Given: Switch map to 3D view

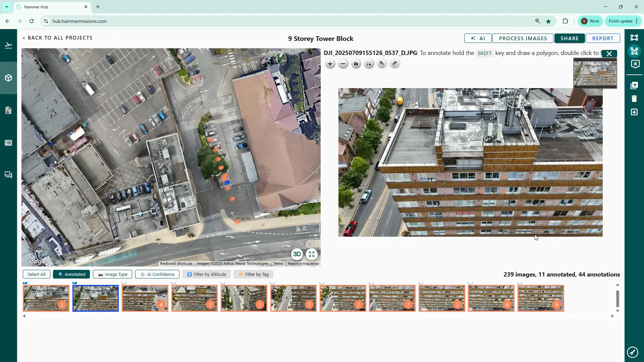Looking at the screenshot, I should point(297,254).
